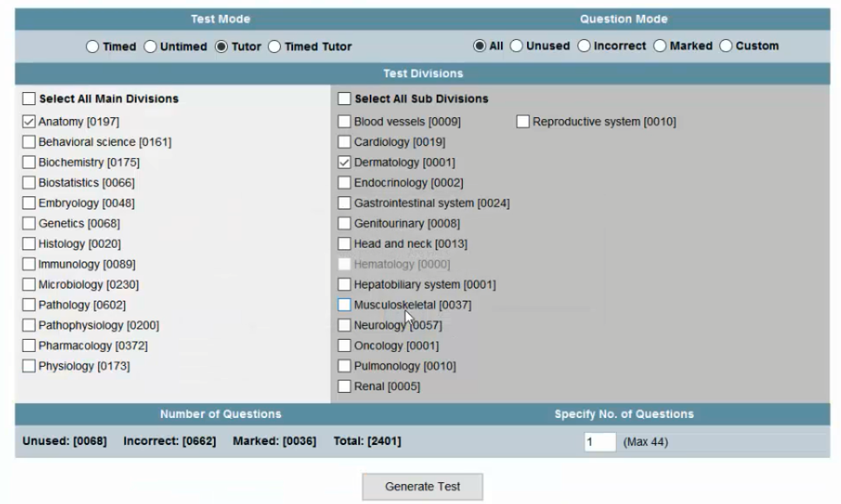
Task: Check the Pathology [0602] division
Action: pos(29,305)
